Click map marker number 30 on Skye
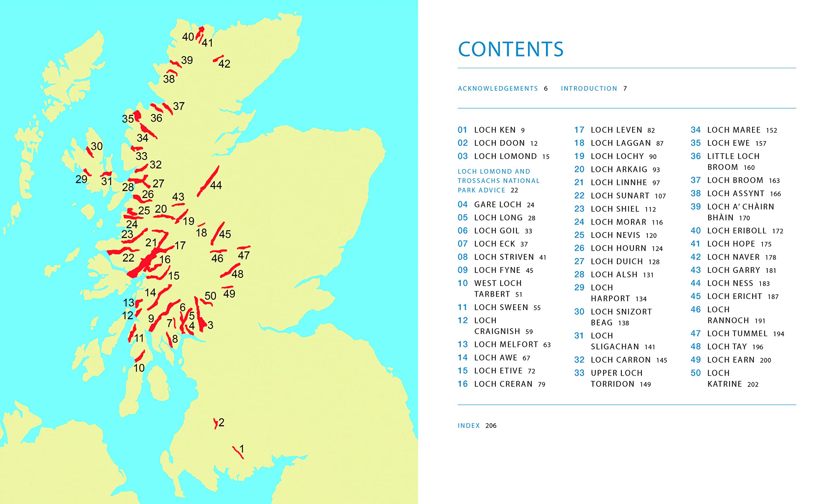The height and width of the screenshot is (504, 836). (x=96, y=146)
